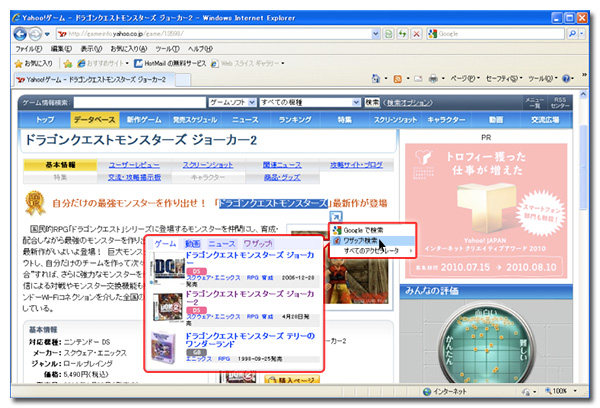Select the ニュース tab in preview popup
The width and height of the screenshot is (600, 408).
point(222,244)
